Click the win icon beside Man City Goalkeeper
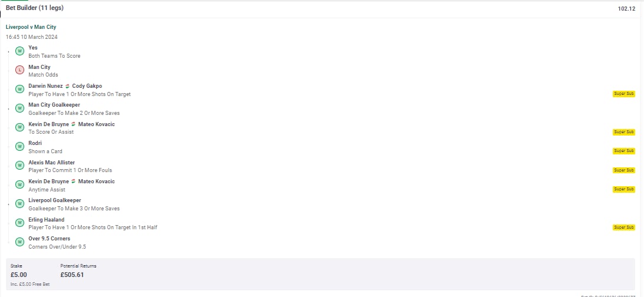The height and width of the screenshot is (297, 644). click(19, 108)
